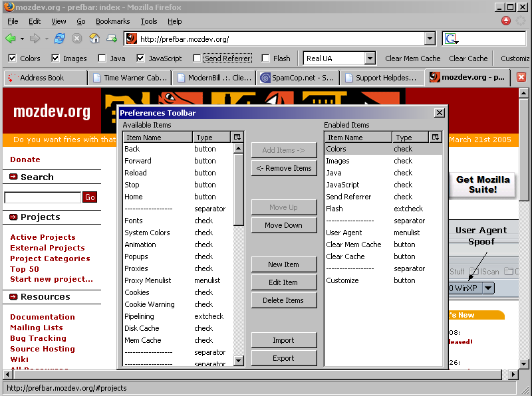The image size is (532, 396).
Task: Click the Resources section red arrow icon
Action: pos(13,296)
